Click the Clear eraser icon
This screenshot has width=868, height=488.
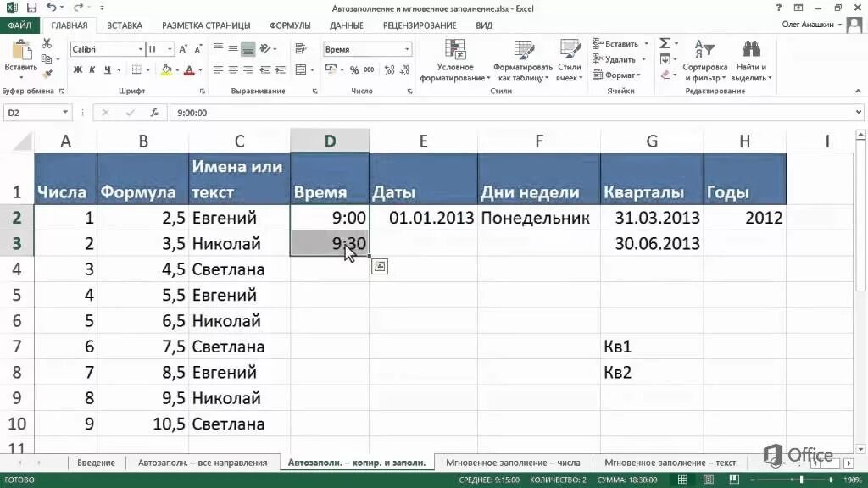coord(665,75)
